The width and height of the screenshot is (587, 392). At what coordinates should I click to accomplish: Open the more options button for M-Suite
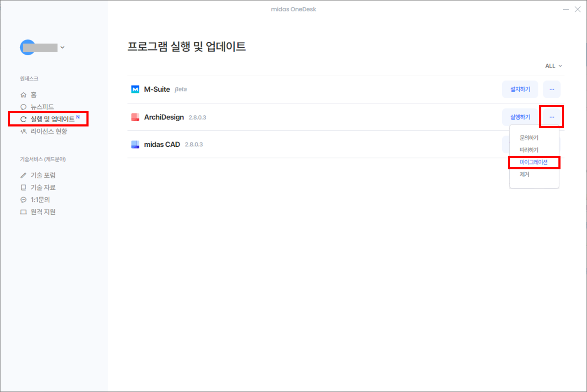(x=552, y=90)
